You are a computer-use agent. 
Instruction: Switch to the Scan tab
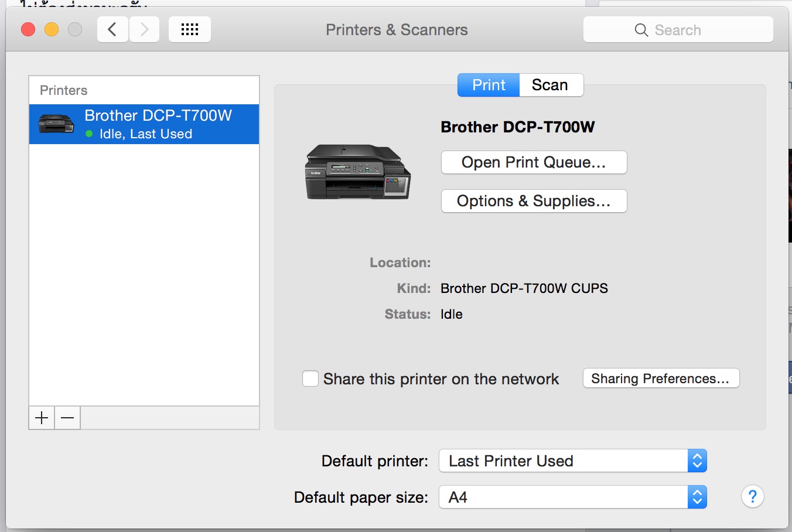tap(550, 85)
